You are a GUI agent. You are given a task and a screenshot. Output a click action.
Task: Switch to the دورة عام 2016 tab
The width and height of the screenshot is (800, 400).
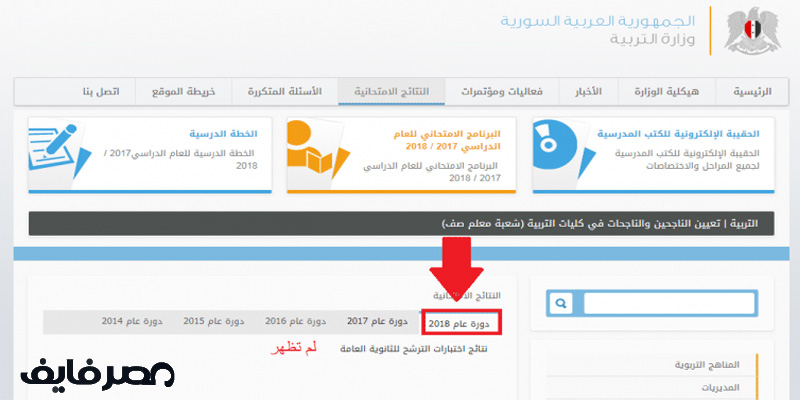[296, 321]
